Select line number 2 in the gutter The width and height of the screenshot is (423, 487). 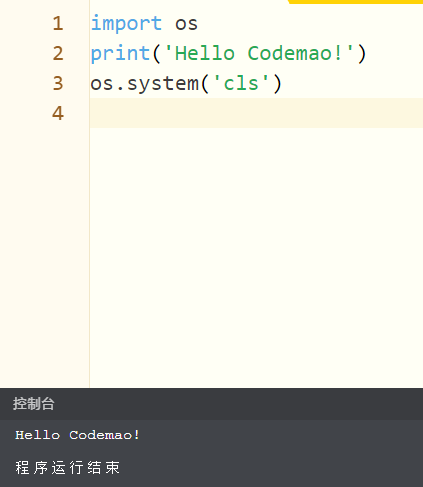(58, 53)
